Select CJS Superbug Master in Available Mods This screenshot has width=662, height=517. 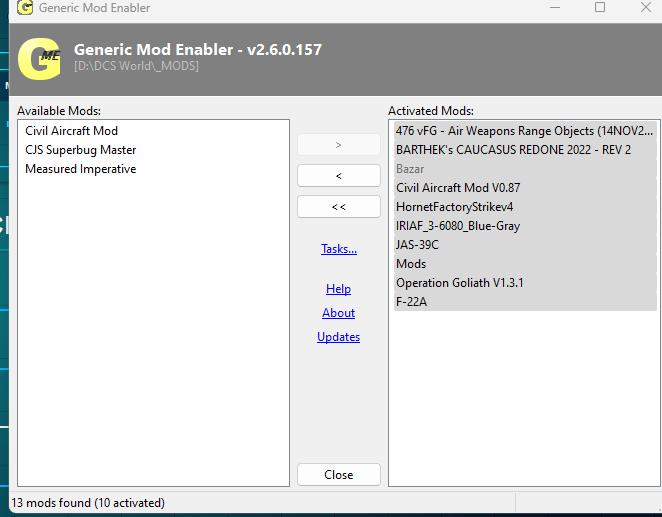coord(81,150)
